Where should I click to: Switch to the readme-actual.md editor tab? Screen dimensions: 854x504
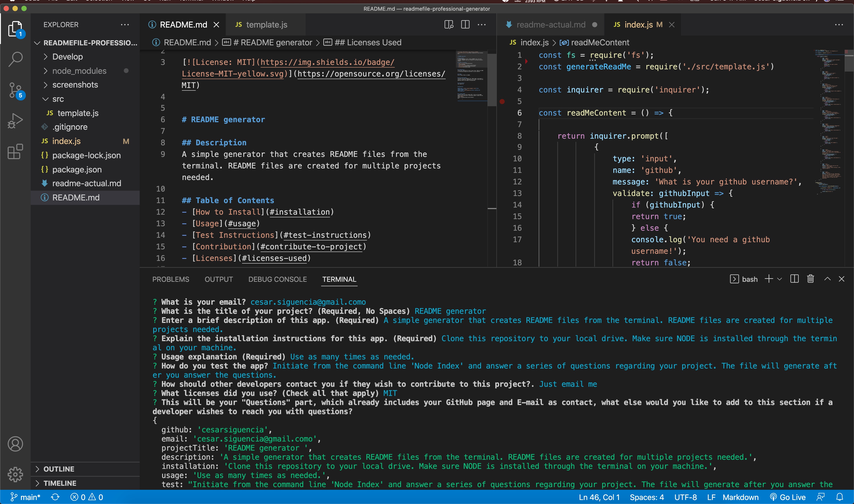click(550, 25)
